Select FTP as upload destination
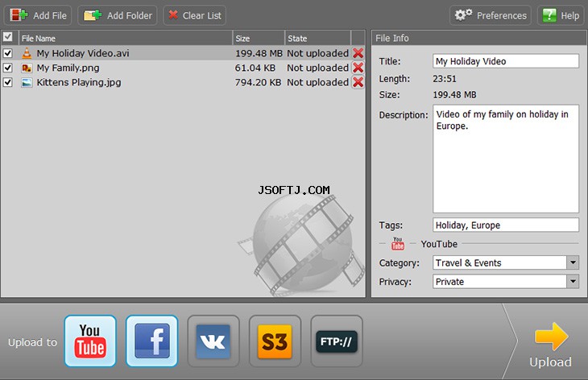The height and width of the screenshot is (380, 588). [337, 341]
